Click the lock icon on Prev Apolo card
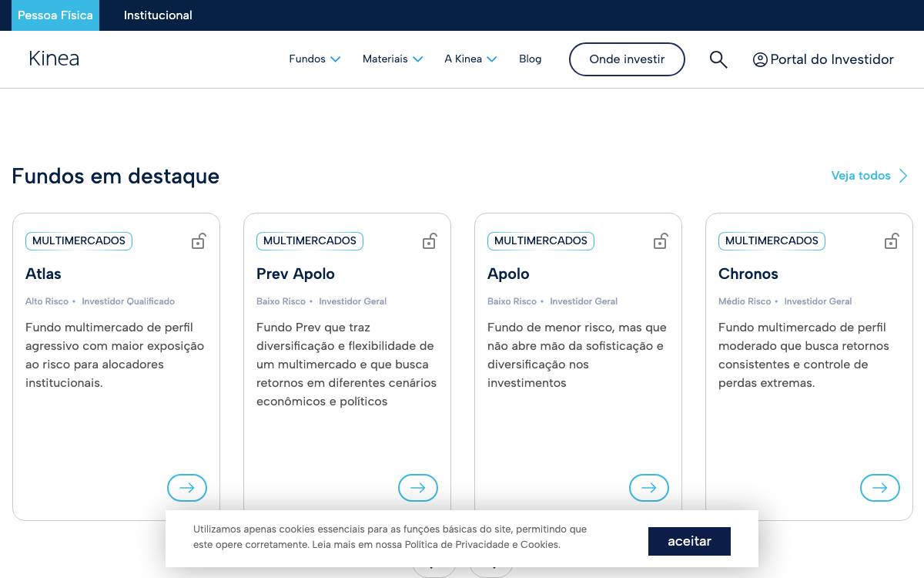Viewport: 924px width, 578px height. click(x=430, y=241)
